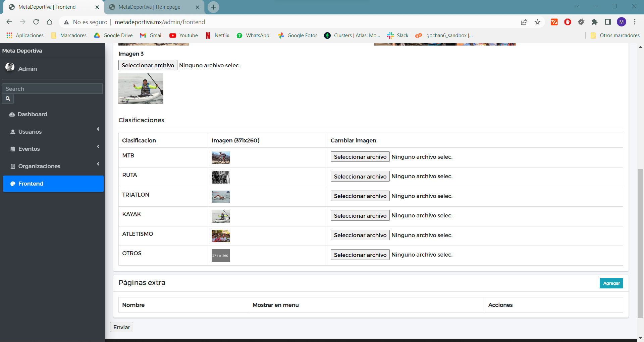Click the Admin user avatar
Screen dimensions: 644x342
[x=10, y=67]
